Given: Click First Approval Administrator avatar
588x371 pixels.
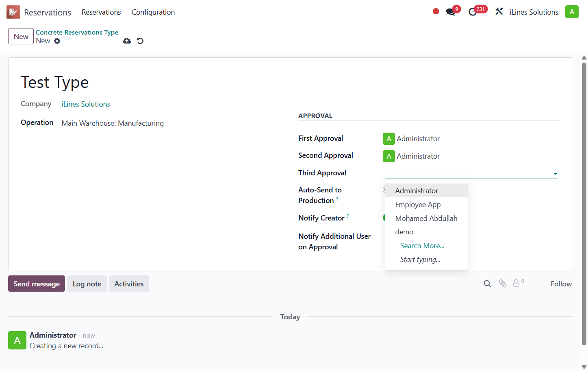Looking at the screenshot, I should click(389, 139).
